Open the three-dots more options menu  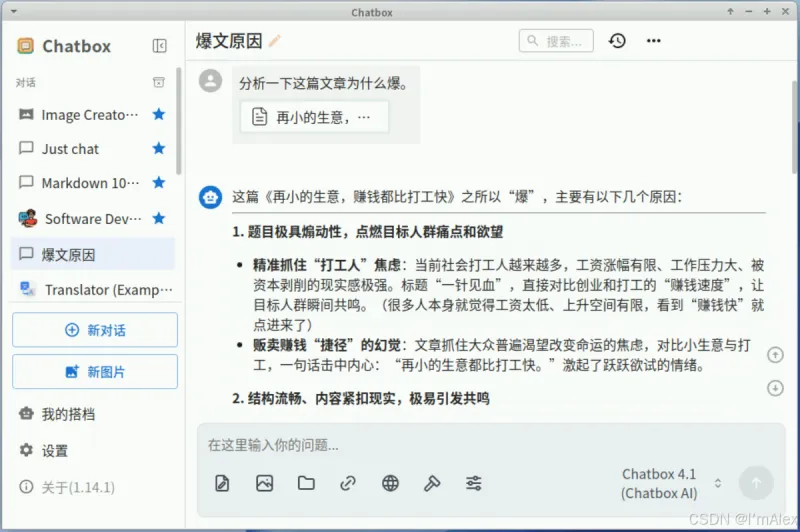[x=654, y=41]
